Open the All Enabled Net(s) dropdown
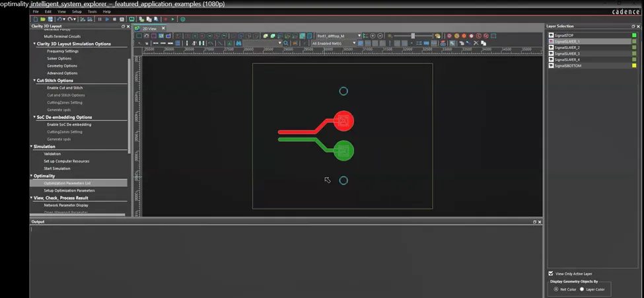 (354, 43)
